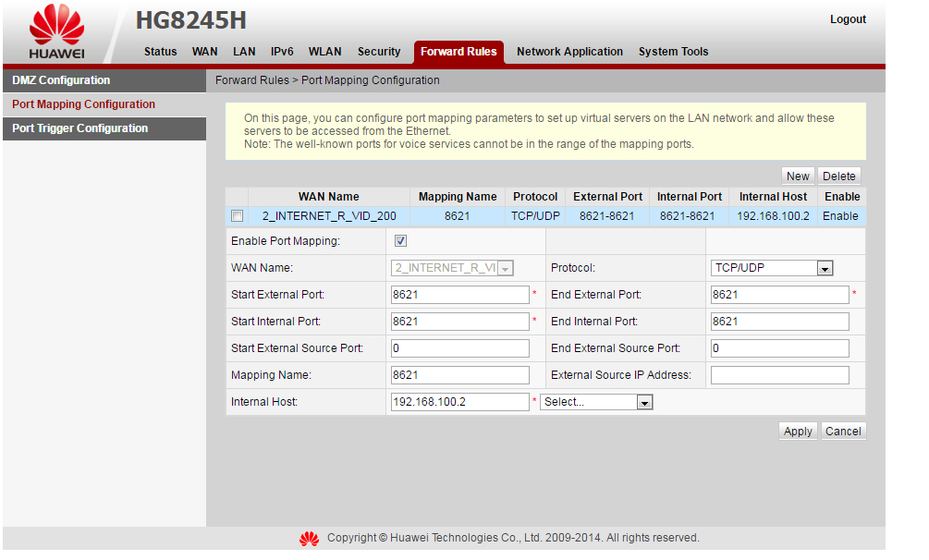929x560 pixels.
Task: Cancel the port mapping changes
Action: pyautogui.click(x=843, y=431)
